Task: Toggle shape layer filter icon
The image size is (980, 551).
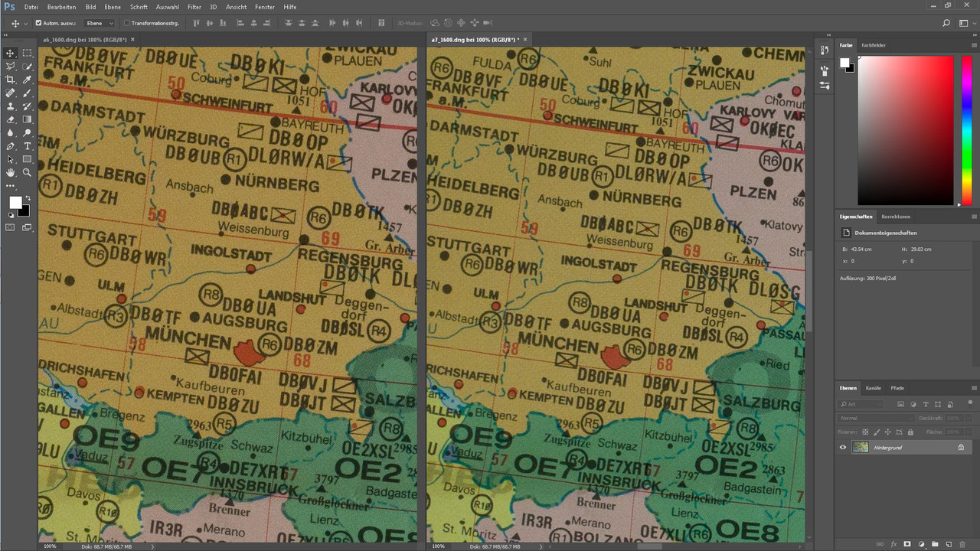Action: coord(938,404)
